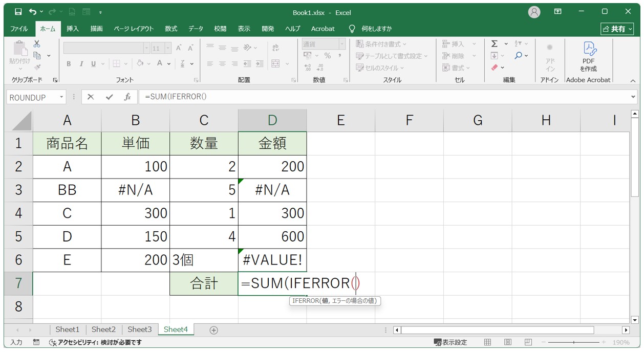
Task: Switch to Page Break Preview view
Action: 528,342
